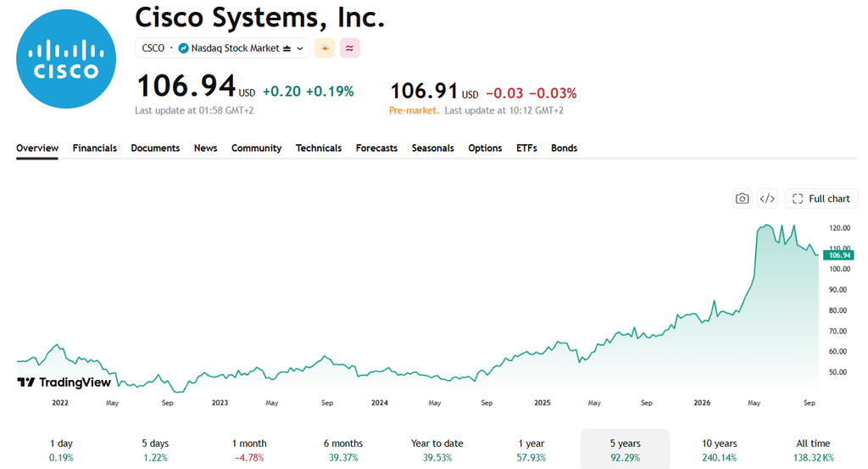Screen dimensions: 868x469
Task: Open the embed code icon
Action: pos(766,198)
